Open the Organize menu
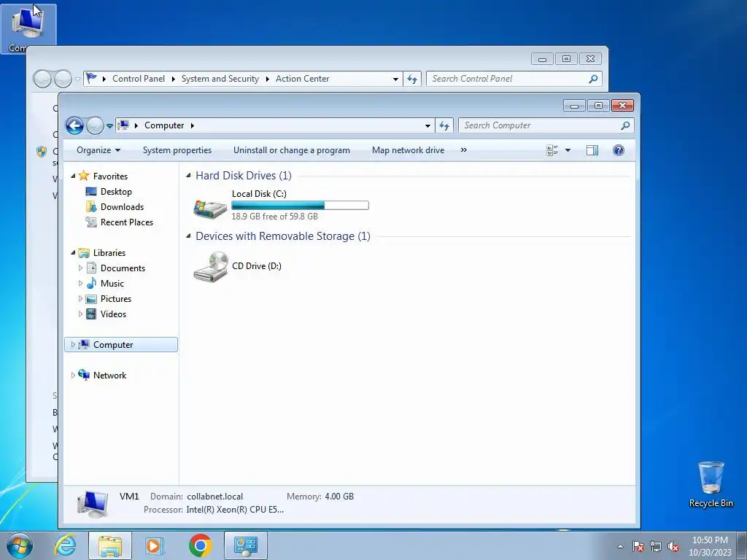The width and height of the screenshot is (747, 560). (98, 150)
